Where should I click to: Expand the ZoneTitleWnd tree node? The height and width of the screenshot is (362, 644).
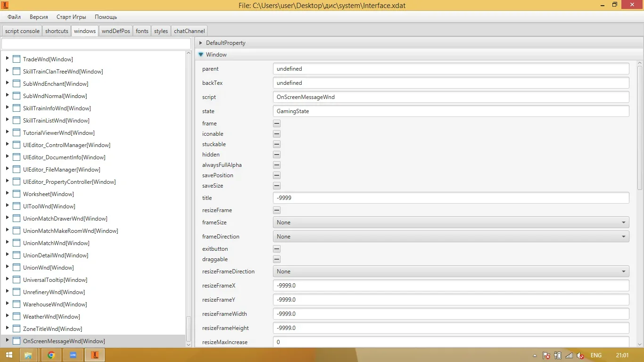coord(7,329)
